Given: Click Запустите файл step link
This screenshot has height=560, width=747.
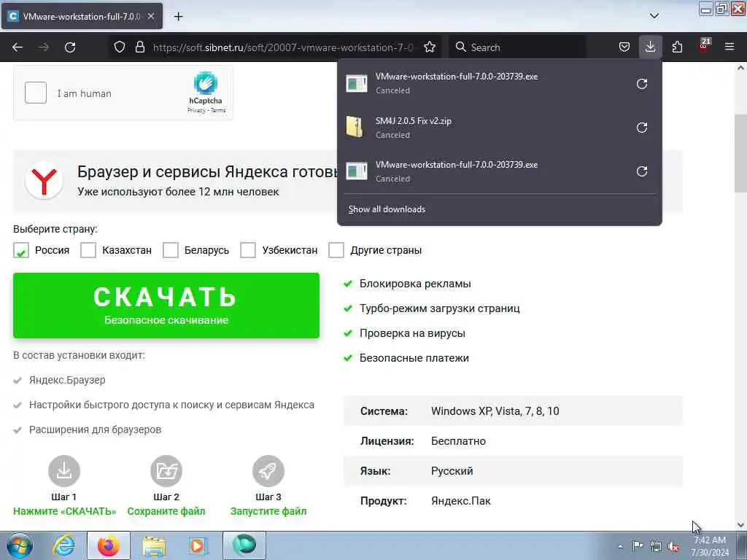Looking at the screenshot, I should pyautogui.click(x=268, y=511).
